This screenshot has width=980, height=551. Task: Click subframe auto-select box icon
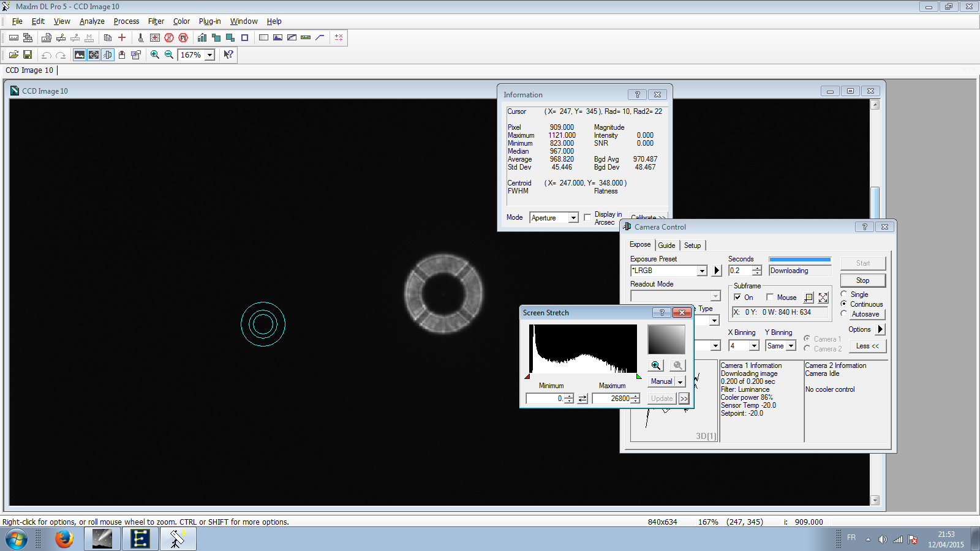(809, 298)
